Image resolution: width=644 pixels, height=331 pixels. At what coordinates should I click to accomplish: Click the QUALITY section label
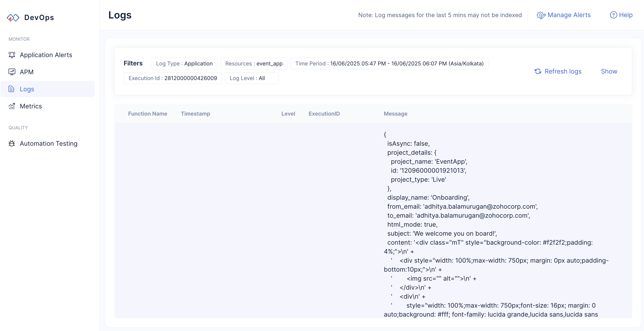[18, 127]
